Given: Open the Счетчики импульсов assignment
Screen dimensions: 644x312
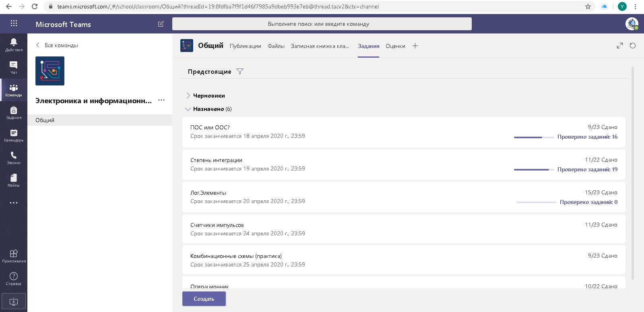Looking at the screenshot, I should [404, 229].
